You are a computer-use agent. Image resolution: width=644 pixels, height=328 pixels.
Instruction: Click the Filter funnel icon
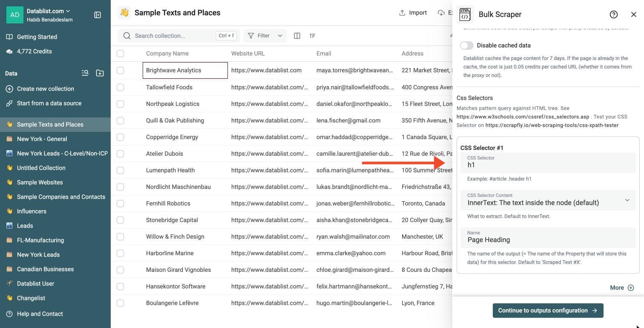point(251,36)
